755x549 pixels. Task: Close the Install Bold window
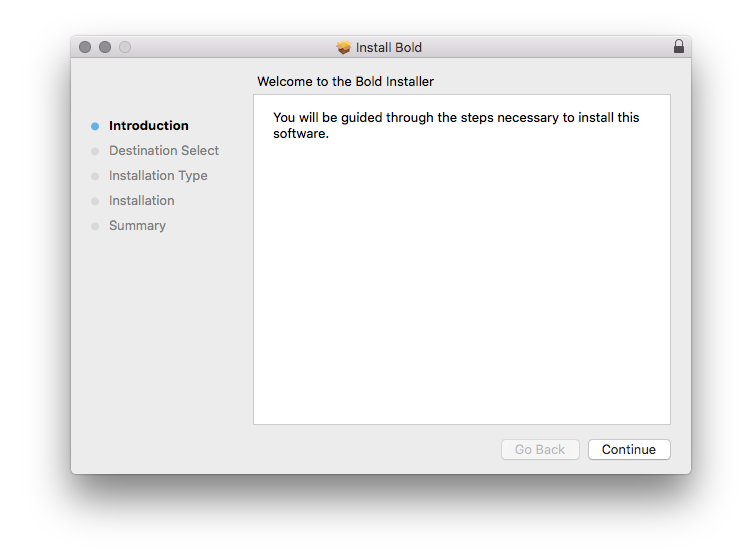coord(85,47)
